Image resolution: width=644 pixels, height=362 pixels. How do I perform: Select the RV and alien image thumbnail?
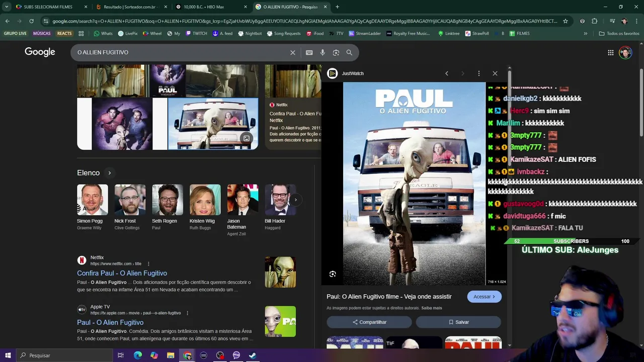213,124
